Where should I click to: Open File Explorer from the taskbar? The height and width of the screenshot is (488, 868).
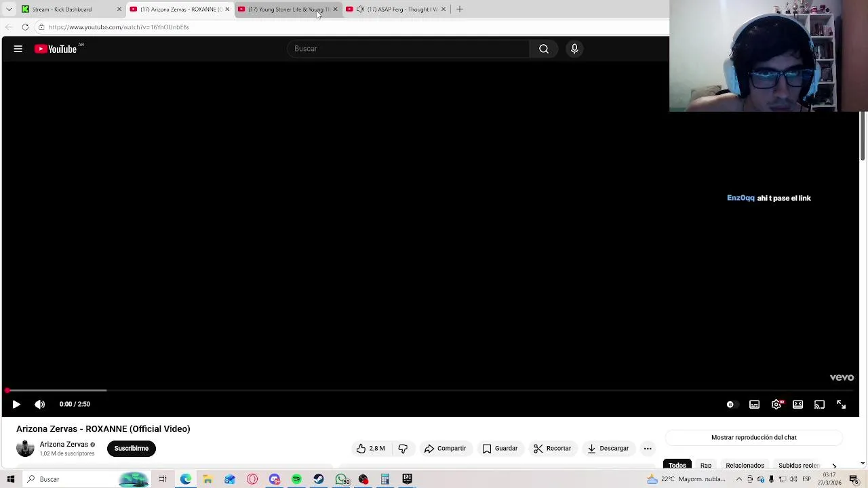208,479
